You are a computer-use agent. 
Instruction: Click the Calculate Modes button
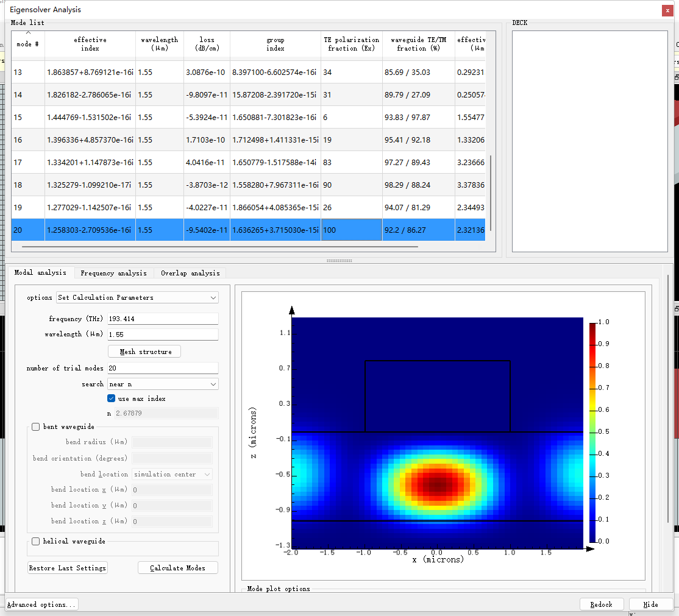[177, 568]
